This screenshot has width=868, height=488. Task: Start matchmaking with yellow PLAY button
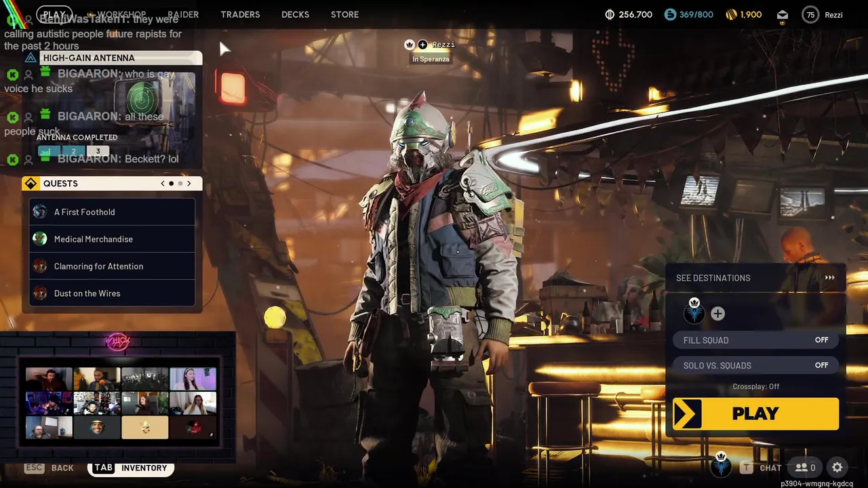click(755, 413)
